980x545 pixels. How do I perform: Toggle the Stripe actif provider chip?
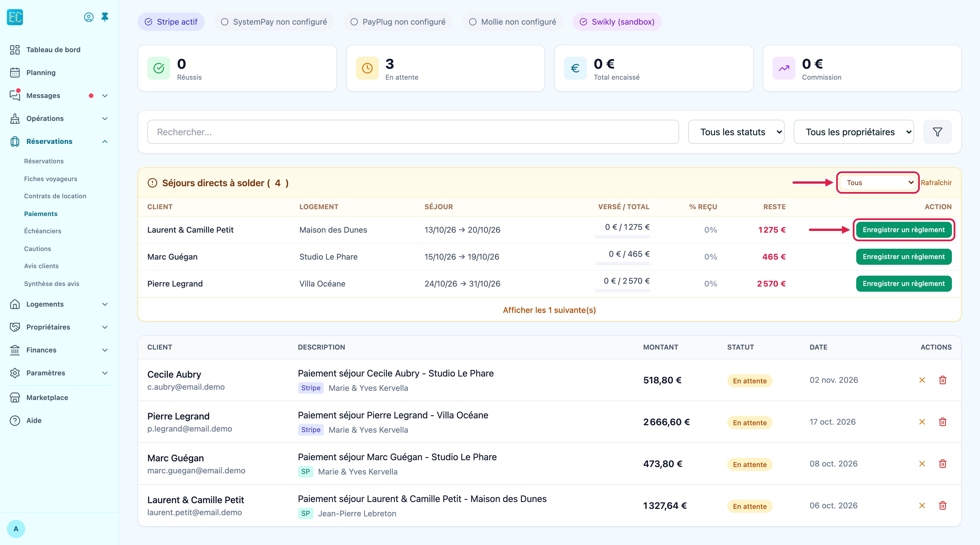tap(171, 22)
